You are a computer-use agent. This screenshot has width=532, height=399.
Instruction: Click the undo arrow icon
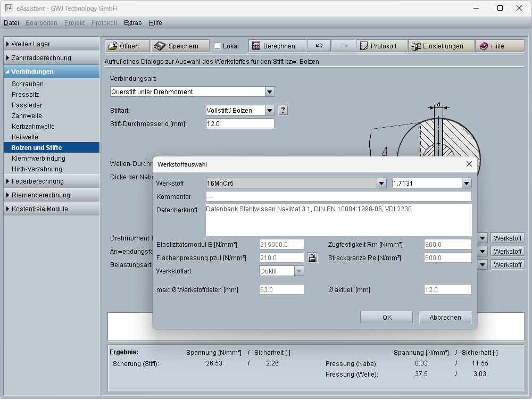click(319, 46)
